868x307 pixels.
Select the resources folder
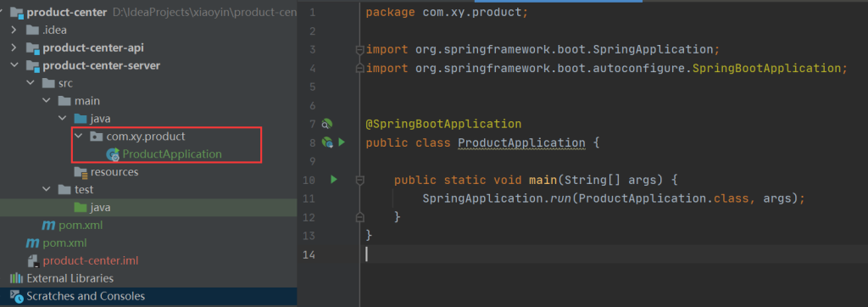[106, 172]
